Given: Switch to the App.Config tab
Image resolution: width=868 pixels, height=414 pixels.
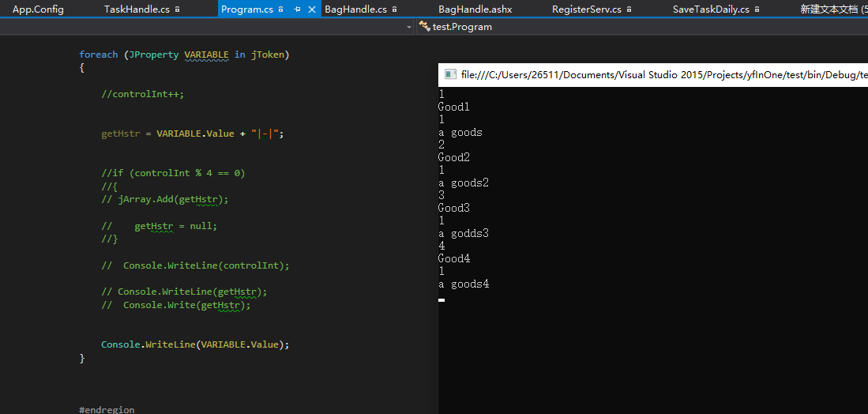Looking at the screenshot, I should 38,9.
